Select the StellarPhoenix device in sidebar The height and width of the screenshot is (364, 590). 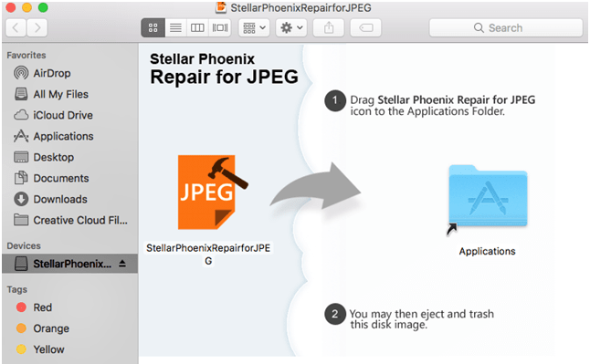(69, 264)
